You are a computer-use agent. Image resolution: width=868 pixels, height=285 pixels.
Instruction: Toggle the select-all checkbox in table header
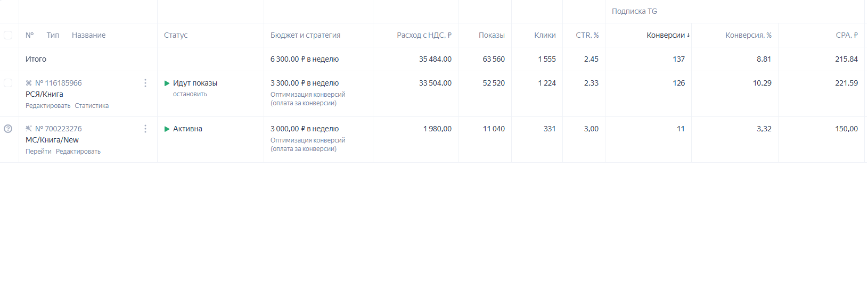[x=8, y=35]
